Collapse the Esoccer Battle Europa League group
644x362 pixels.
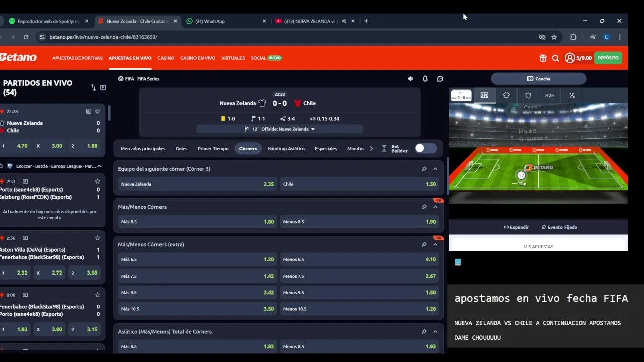click(99, 166)
